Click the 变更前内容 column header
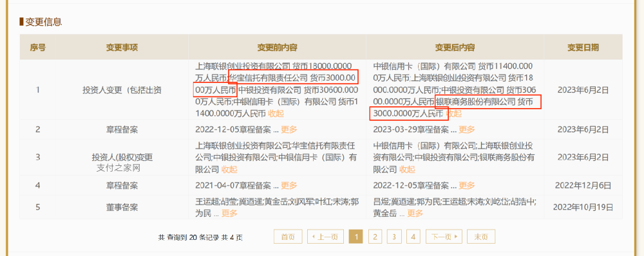 (277, 48)
